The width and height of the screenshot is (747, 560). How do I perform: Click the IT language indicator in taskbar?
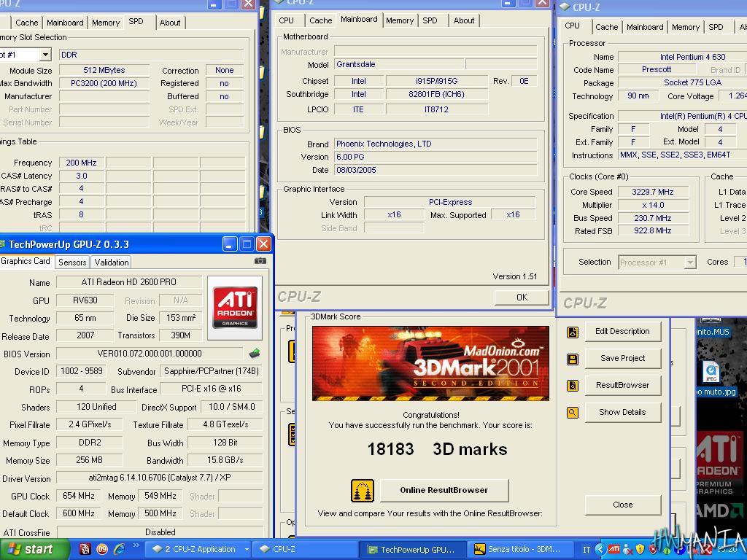click(587, 550)
